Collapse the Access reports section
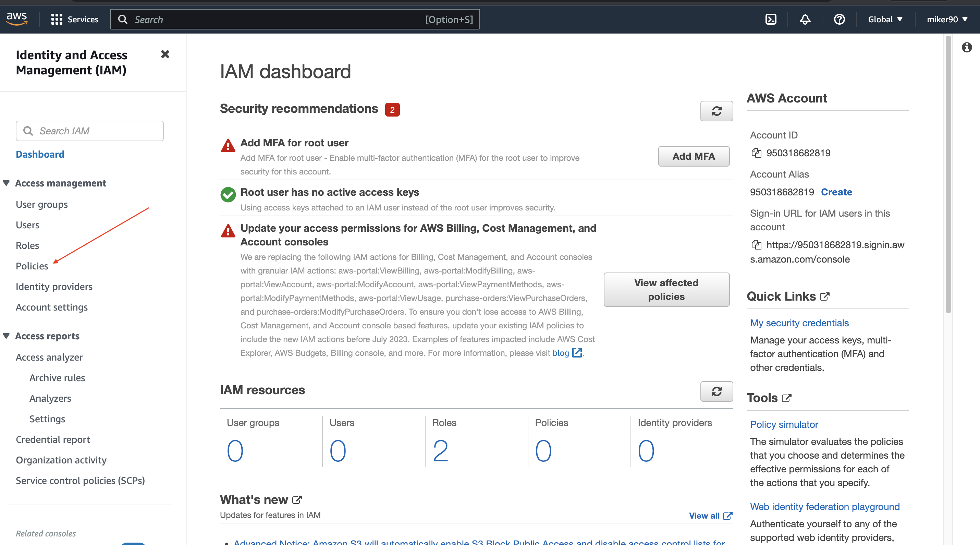Image resolution: width=980 pixels, height=545 pixels. pos(7,336)
